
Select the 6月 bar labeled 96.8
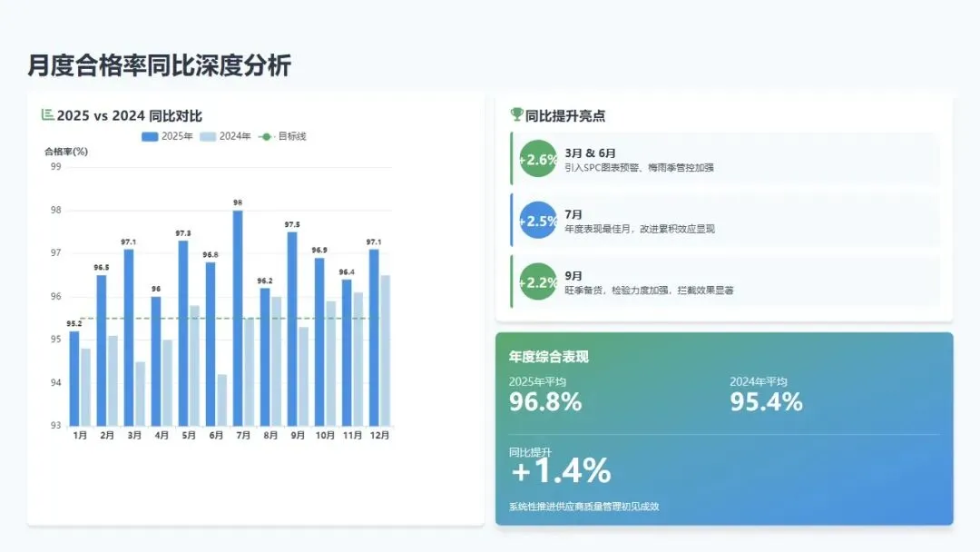[x=211, y=344]
